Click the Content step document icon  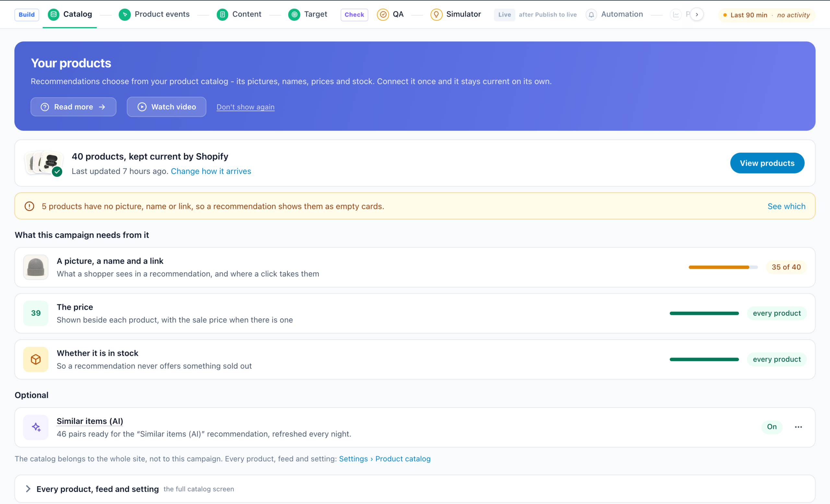point(222,15)
